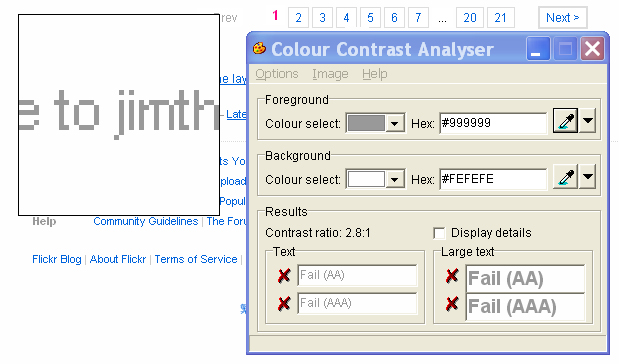Click the Fail (AAA) text result field

click(x=357, y=303)
